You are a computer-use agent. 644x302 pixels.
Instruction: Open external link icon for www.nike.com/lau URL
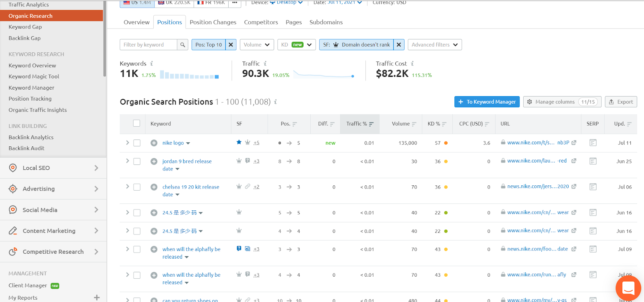(x=574, y=161)
